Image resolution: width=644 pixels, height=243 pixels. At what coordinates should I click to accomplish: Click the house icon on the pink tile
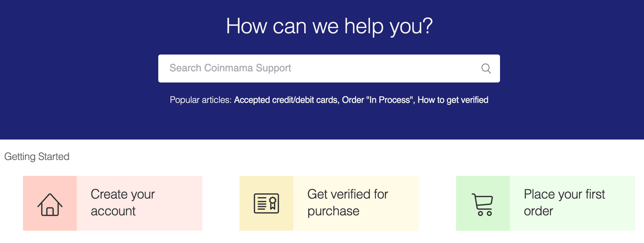pyautogui.click(x=50, y=204)
